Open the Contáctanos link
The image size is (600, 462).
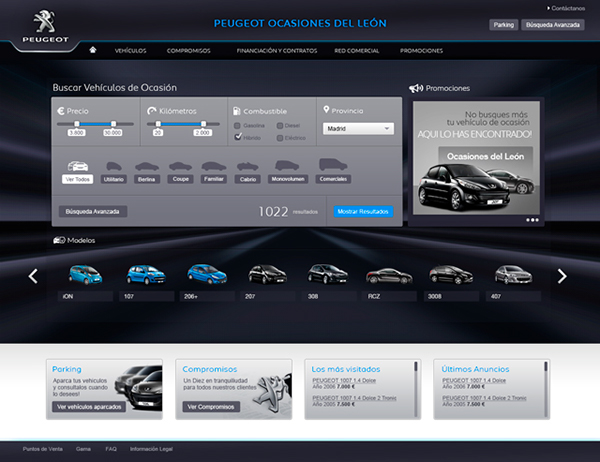566,8
